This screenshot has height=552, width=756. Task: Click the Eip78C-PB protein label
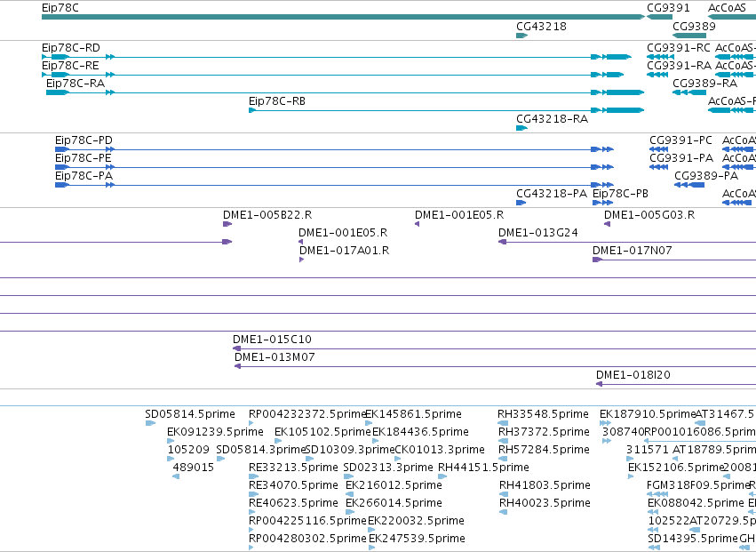coord(620,194)
